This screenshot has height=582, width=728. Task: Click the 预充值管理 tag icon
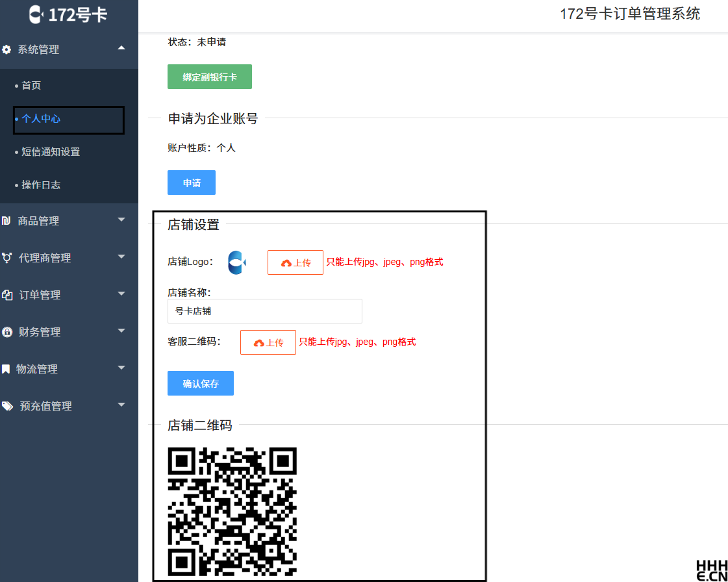tap(7, 405)
